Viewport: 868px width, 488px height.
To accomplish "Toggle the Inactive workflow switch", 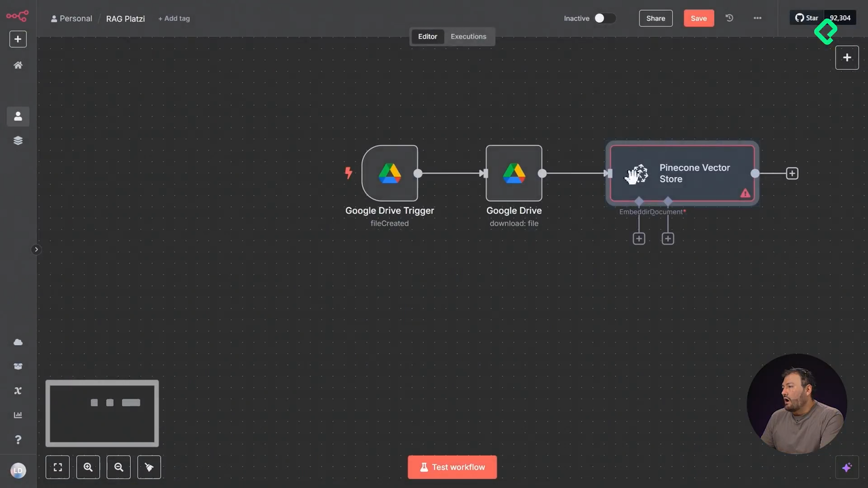I will pos(605,18).
